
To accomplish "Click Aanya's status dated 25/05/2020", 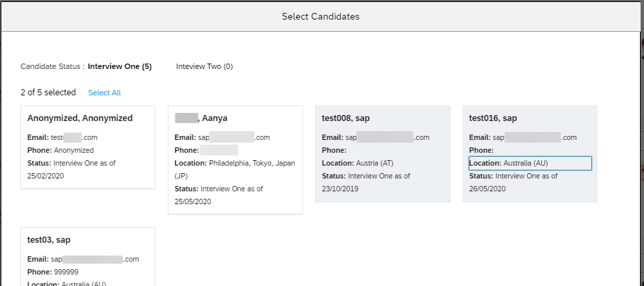I will [x=218, y=195].
